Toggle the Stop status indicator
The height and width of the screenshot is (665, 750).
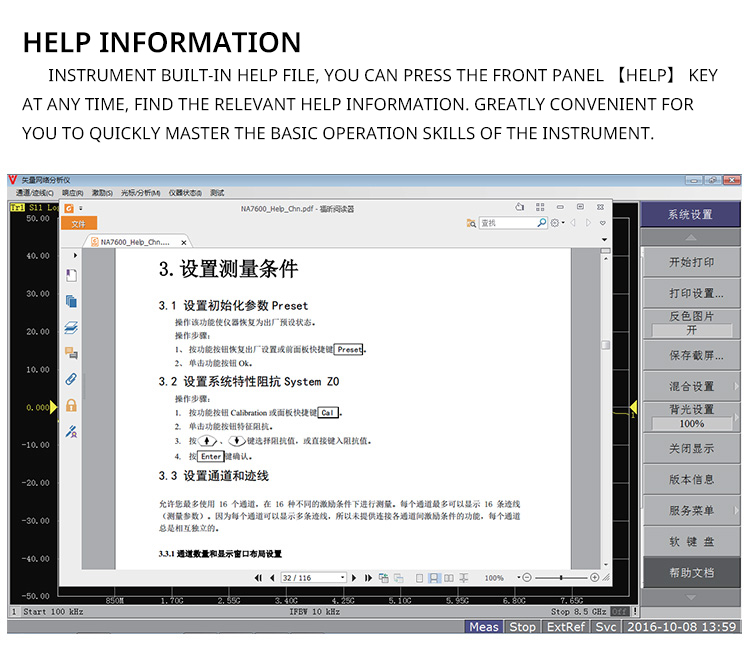(522, 627)
